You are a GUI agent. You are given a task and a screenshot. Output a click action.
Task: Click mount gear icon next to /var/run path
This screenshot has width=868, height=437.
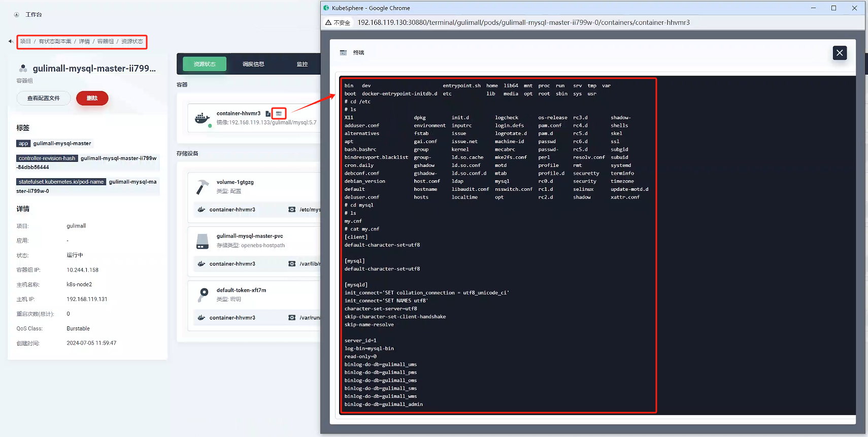click(292, 318)
